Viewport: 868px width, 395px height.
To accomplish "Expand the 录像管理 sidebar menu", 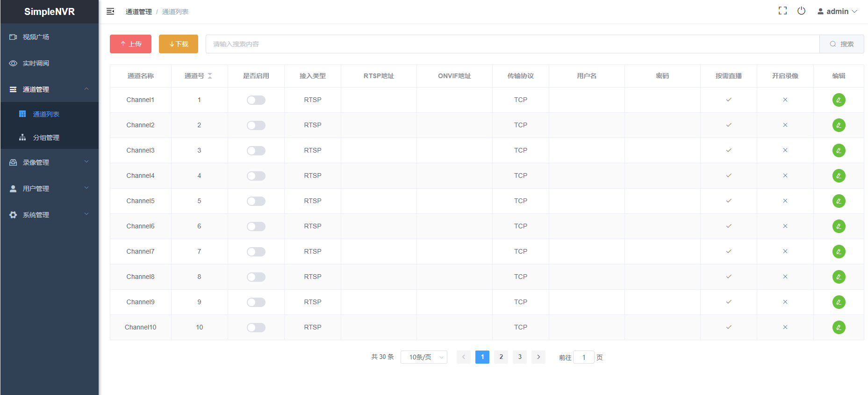I will [49, 162].
